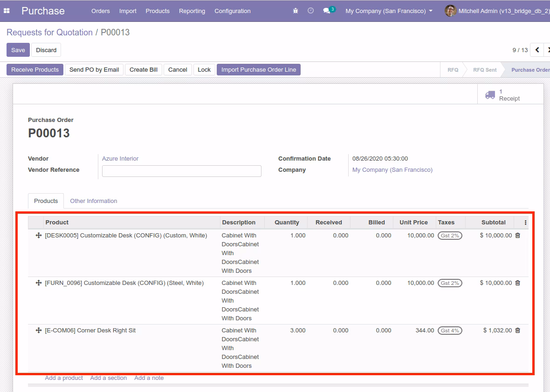The height and width of the screenshot is (392, 550).
Task: Sort by Quantity column header
Action: click(x=287, y=223)
